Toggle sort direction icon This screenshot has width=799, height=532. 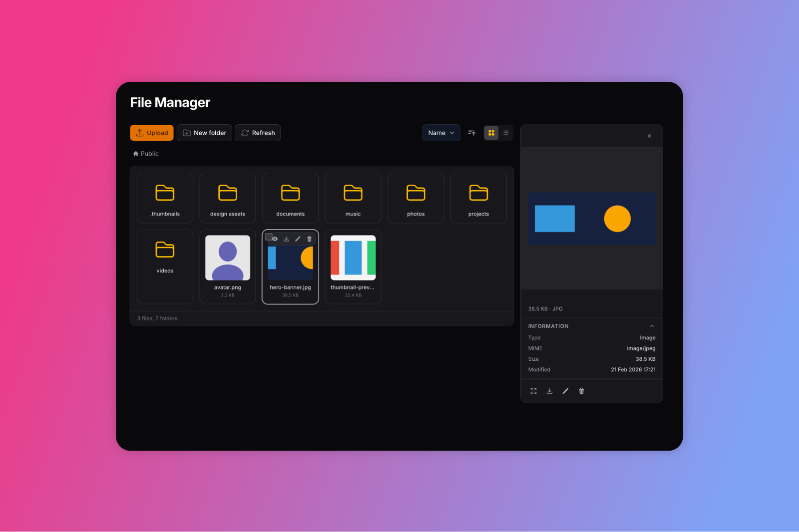(x=471, y=133)
